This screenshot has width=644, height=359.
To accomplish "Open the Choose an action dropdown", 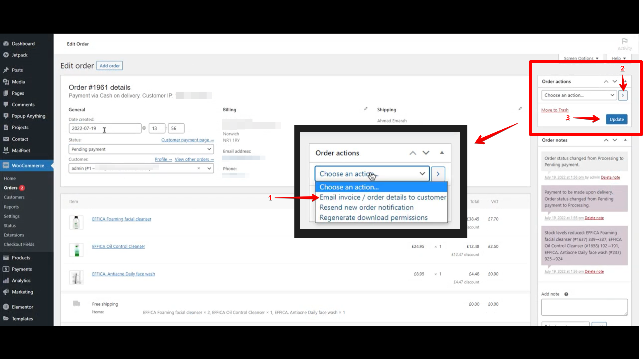I will [x=579, y=95].
